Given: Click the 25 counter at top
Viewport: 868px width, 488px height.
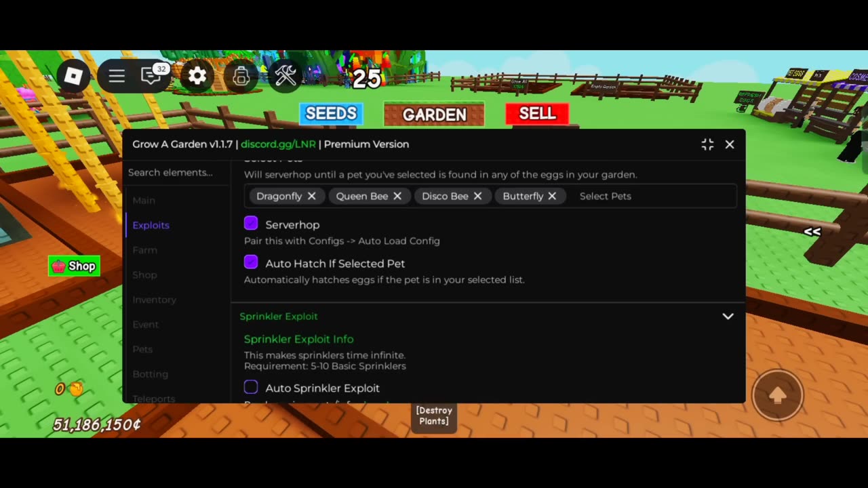Looking at the screenshot, I should pos(367,79).
